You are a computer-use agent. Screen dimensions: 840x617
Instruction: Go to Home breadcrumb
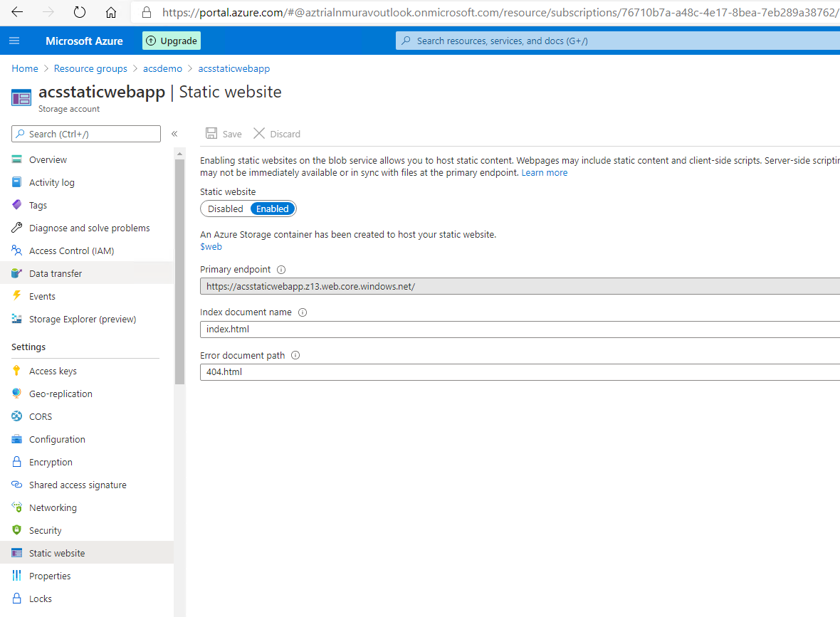tap(25, 68)
